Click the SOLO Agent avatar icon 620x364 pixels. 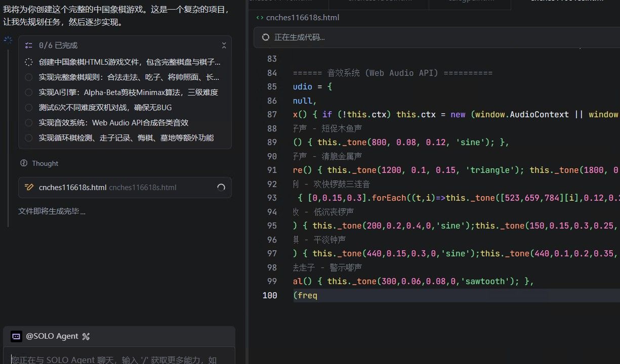(16, 336)
